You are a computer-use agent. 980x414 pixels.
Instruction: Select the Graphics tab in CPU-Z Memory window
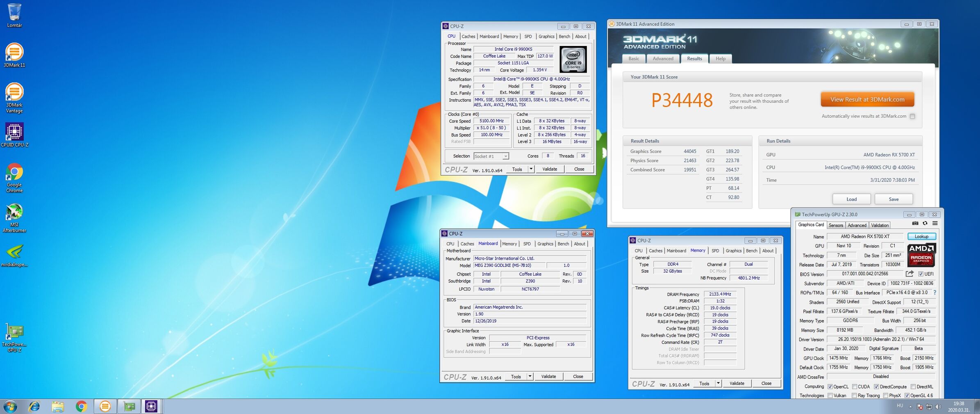[x=734, y=251]
